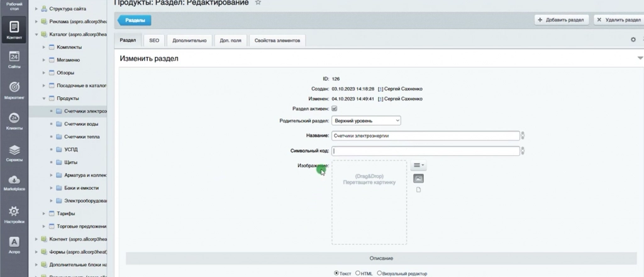Expand the Комплекты tree node
The width and height of the screenshot is (644, 277).
coord(44,47)
